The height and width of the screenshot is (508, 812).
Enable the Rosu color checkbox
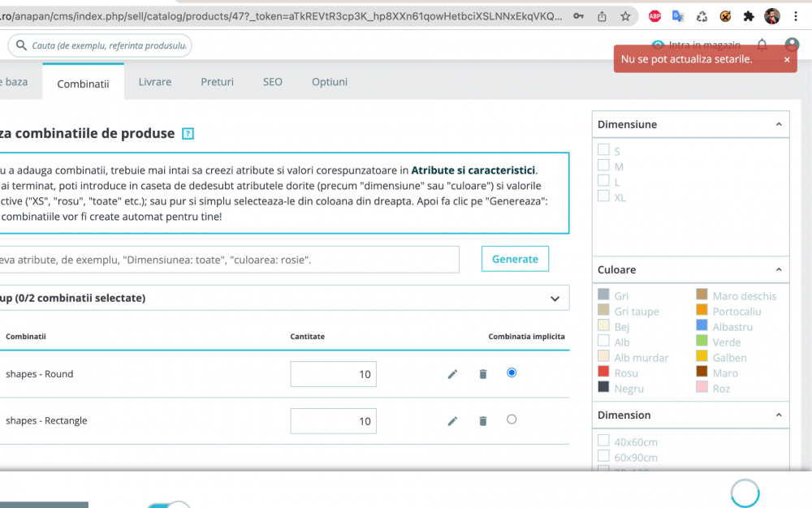(603, 372)
